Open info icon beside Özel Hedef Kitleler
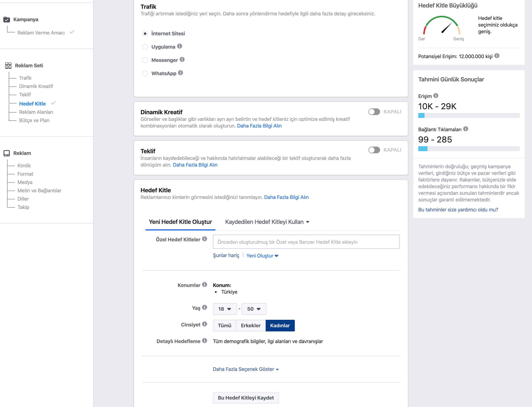The height and width of the screenshot is (407, 532). pos(205,239)
